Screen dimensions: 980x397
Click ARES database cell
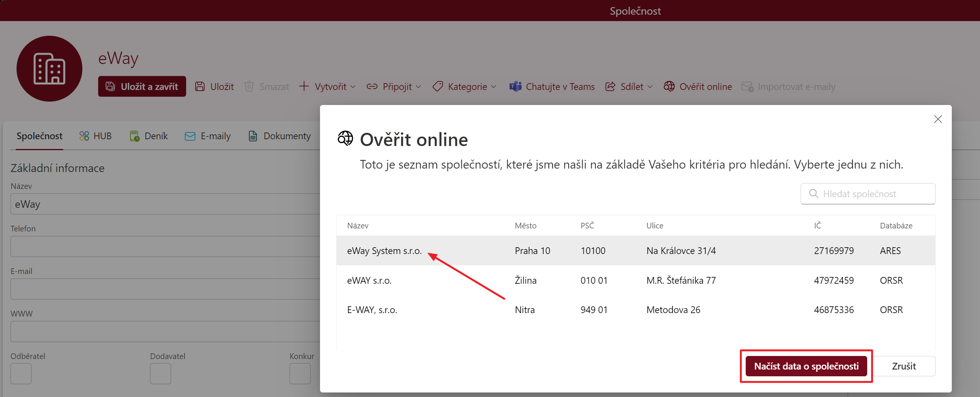point(890,251)
